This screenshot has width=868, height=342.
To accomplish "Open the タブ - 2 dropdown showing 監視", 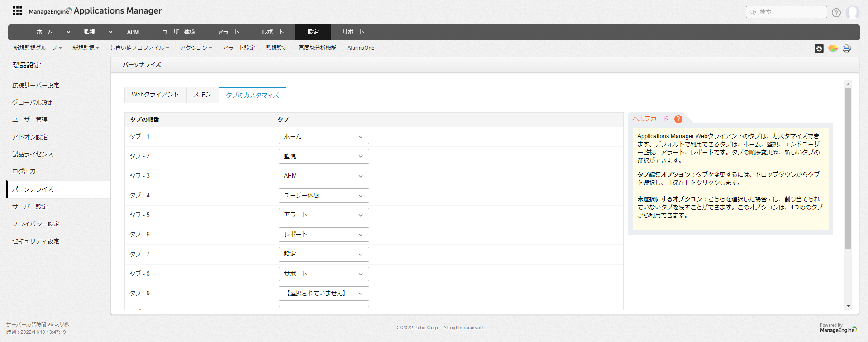I will (324, 156).
